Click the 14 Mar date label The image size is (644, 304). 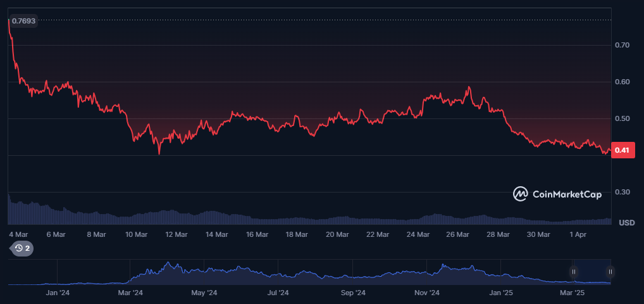[x=217, y=234]
